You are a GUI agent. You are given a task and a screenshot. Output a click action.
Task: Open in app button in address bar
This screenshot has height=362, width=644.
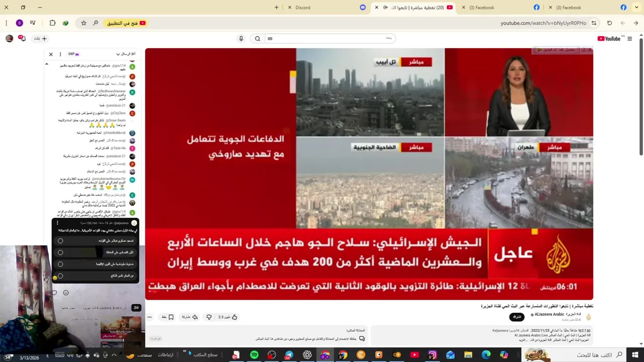click(126, 23)
